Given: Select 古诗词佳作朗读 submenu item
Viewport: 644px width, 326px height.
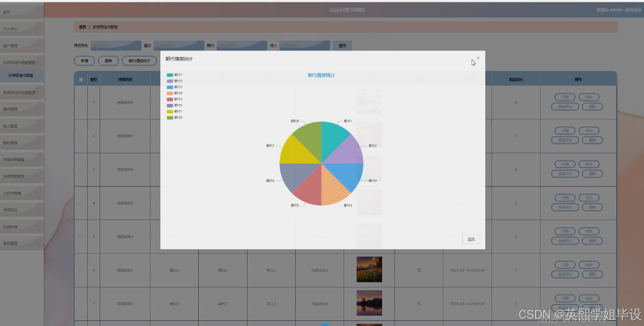Looking at the screenshot, I should (22, 76).
